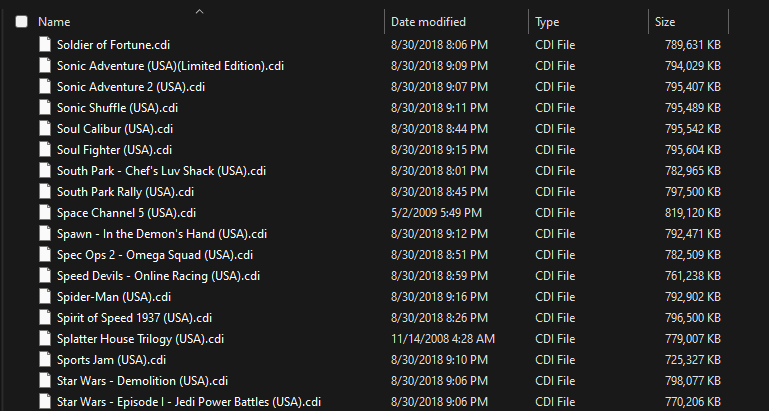The width and height of the screenshot is (769, 411).
Task: Click the sort arrow above the Name column
Action: [199, 12]
